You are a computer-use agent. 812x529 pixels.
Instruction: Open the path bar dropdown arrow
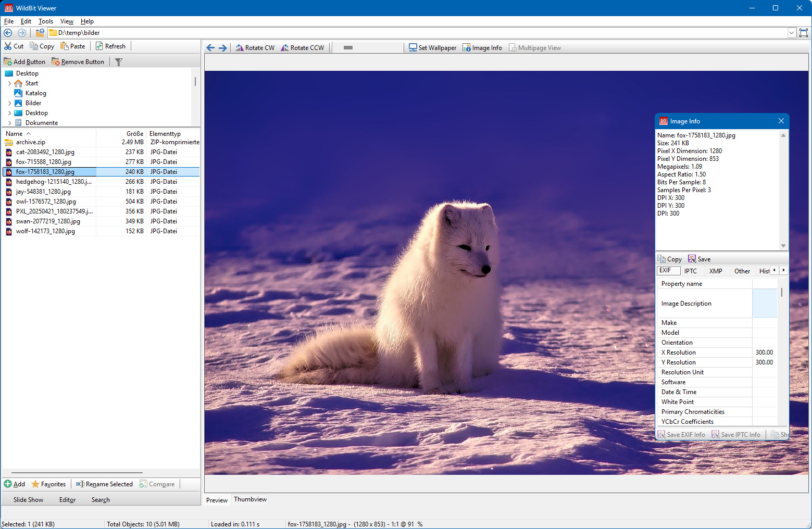click(792, 33)
